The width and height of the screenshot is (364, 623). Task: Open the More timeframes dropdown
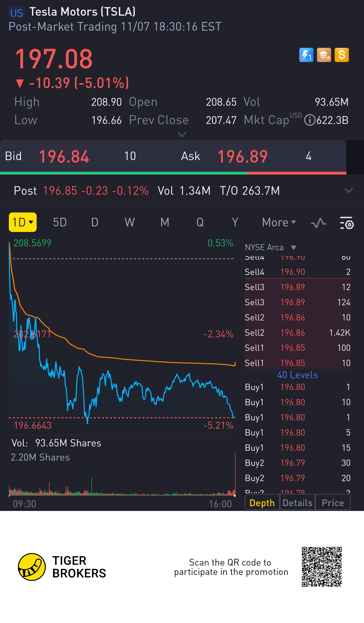pyautogui.click(x=279, y=222)
